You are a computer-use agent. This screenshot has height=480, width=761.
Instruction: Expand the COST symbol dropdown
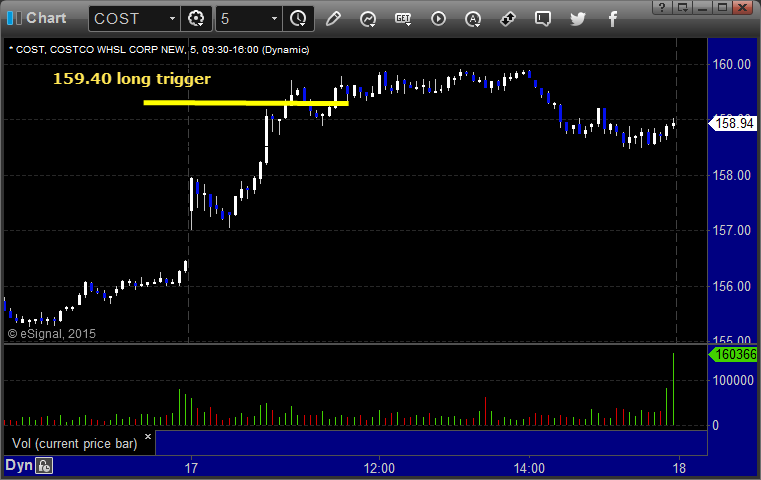coord(172,19)
